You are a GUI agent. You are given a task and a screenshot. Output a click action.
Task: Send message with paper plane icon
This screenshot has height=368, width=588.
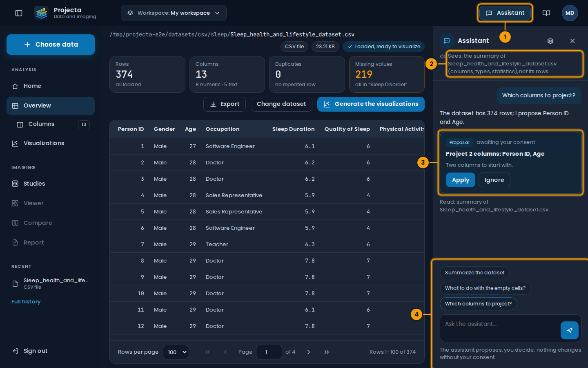pos(570,330)
